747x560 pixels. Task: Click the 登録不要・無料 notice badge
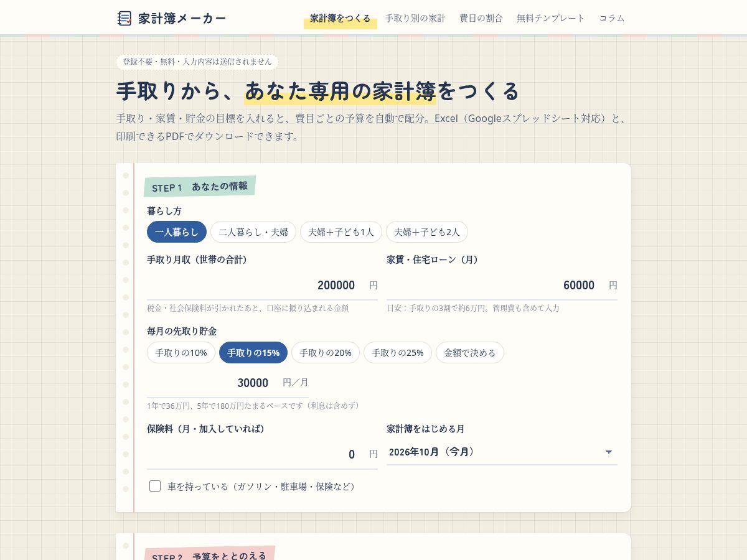point(197,62)
